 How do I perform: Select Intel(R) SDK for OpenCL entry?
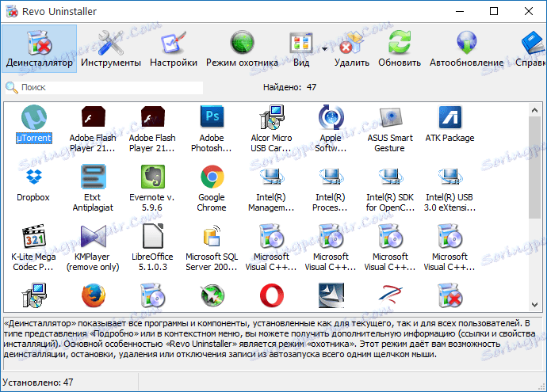390,188
